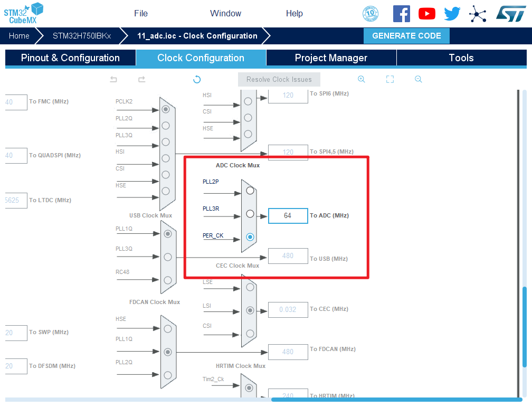
Task: Click the undo arrow icon
Action: 113,79
